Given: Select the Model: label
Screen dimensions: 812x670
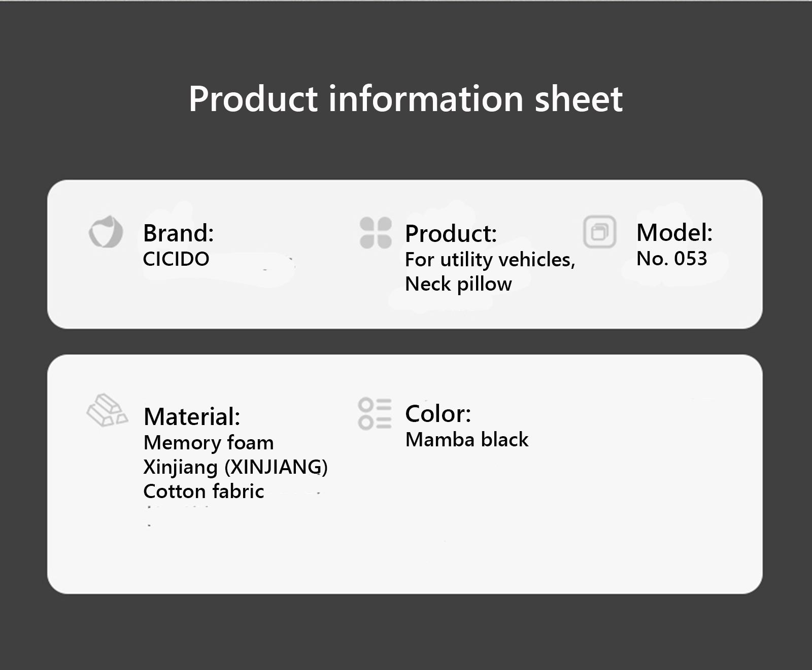Looking at the screenshot, I should (x=674, y=233).
